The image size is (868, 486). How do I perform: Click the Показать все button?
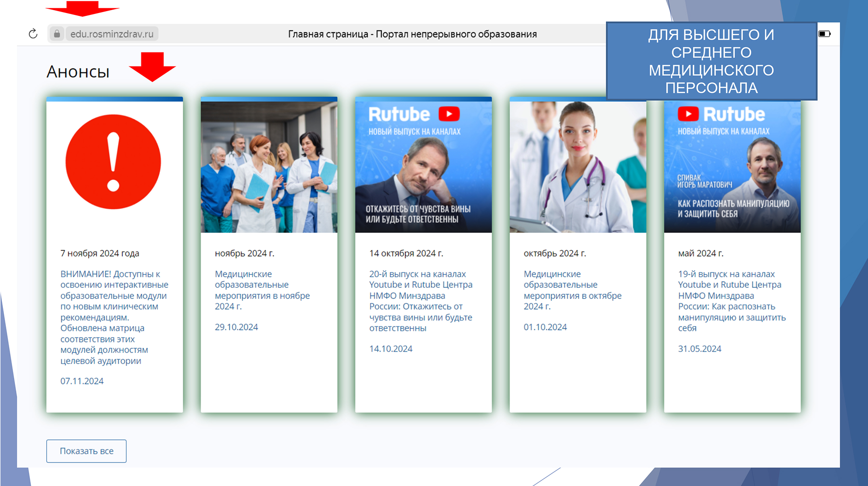(x=86, y=451)
